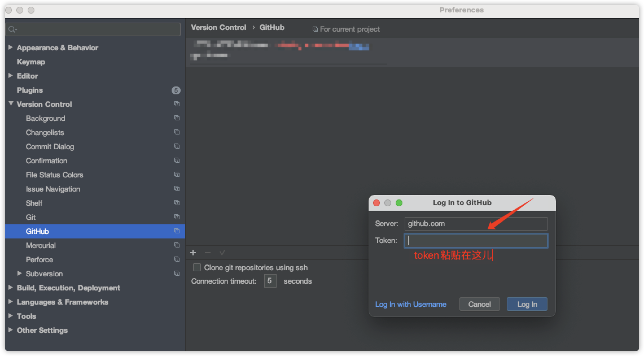Click the checkmark set default account icon
This screenshot has height=356, width=644.
pos(222,253)
